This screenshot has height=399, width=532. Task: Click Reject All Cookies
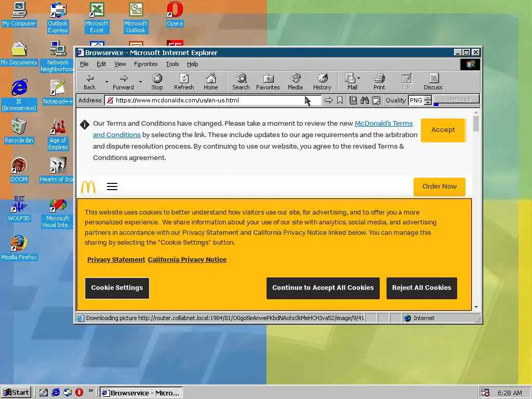click(x=422, y=288)
